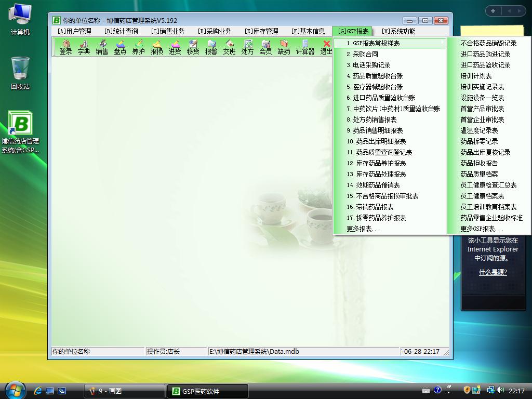Open the 计算器 calculator tool
Viewport: 532px width, 399px height.
[305, 47]
